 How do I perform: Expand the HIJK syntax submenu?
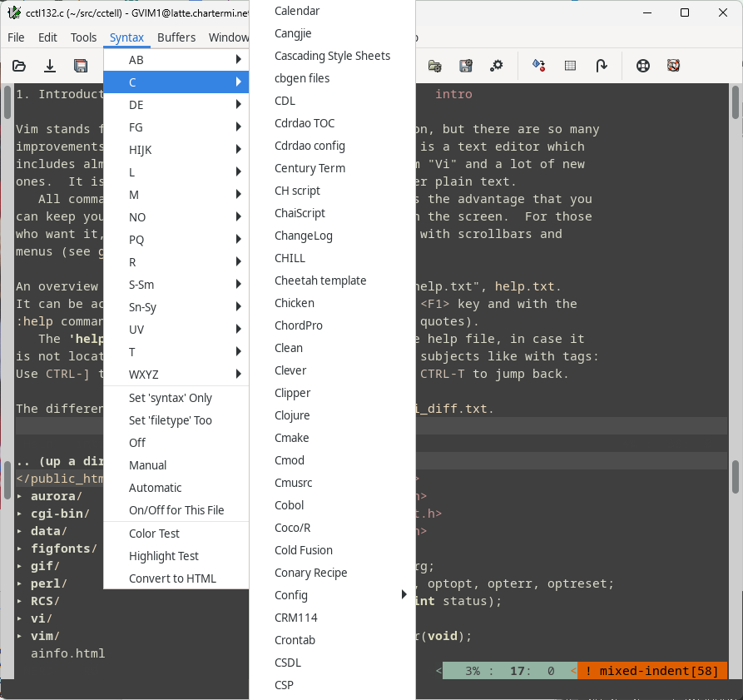coord(176,150)
